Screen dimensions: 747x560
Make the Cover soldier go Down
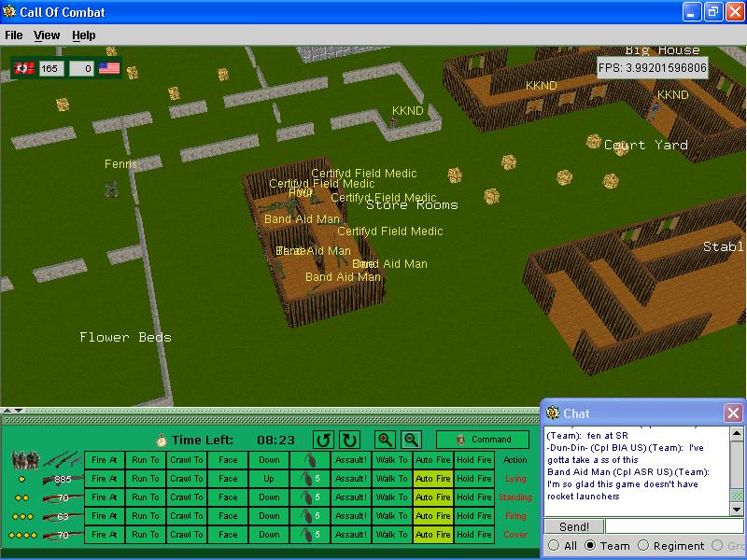(269, 534)
